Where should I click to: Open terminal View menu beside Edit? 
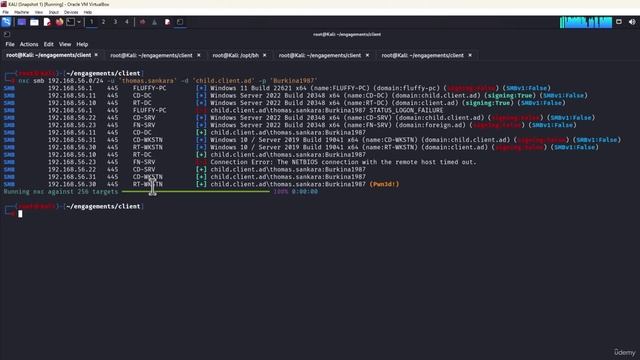[65, 44]
